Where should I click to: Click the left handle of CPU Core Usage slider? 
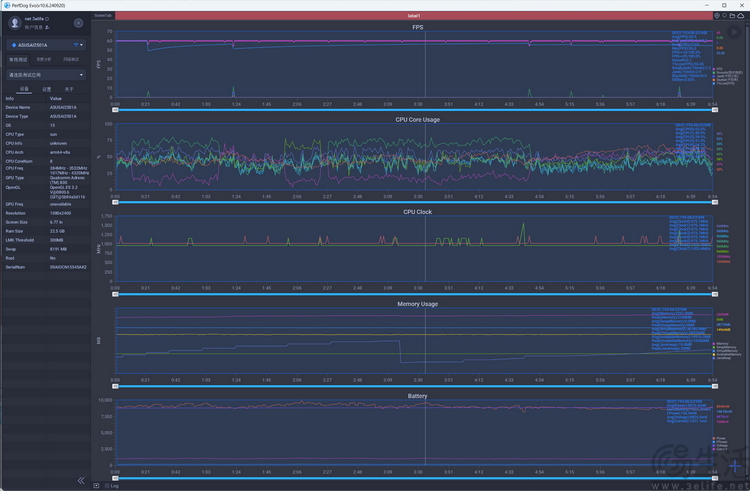click(115, 202)
